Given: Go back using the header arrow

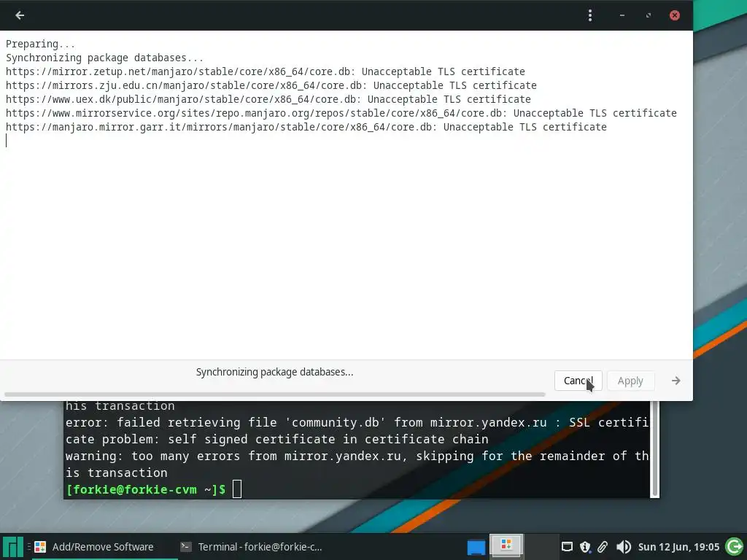Looking at the screenshot, I should (x=20, y=15).
